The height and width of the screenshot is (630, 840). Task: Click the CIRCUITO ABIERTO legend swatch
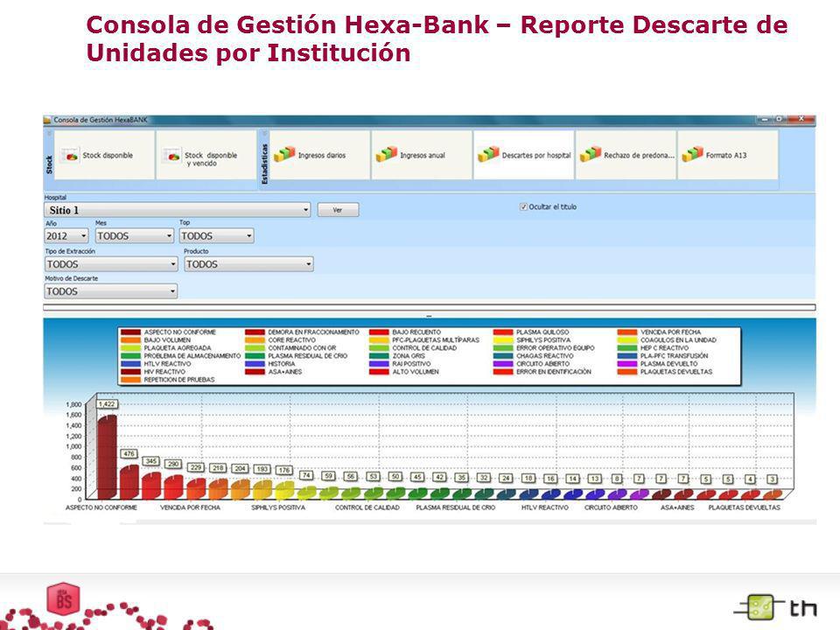tap(504, 364)
